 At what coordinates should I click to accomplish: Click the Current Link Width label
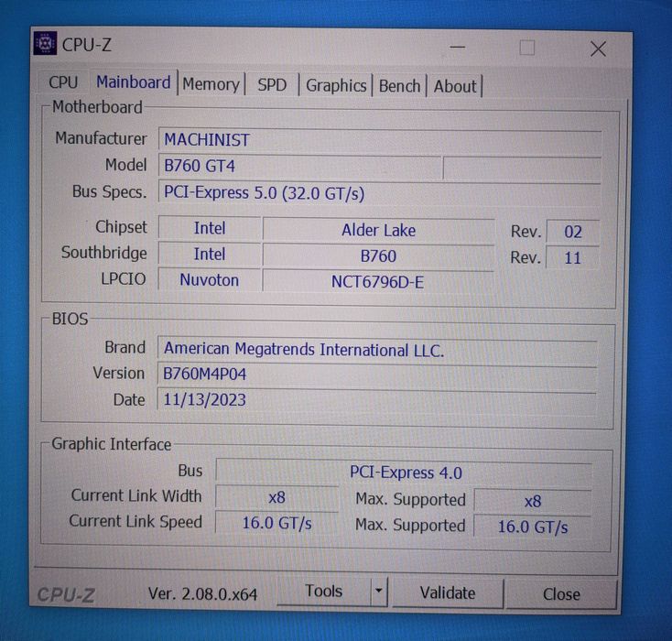136,495
